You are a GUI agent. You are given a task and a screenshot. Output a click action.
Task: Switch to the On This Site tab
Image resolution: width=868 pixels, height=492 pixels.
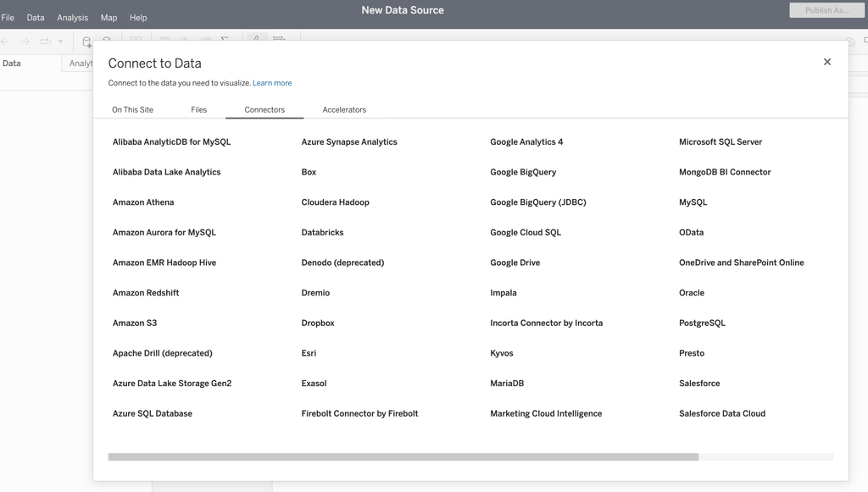click(132, 109)
